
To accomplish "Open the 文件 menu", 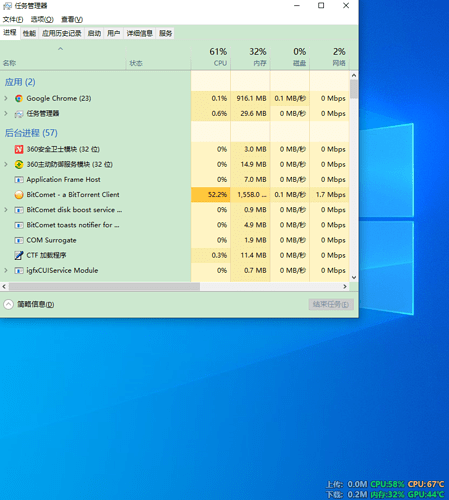I will pyautogui.click(x=13, y=19).
